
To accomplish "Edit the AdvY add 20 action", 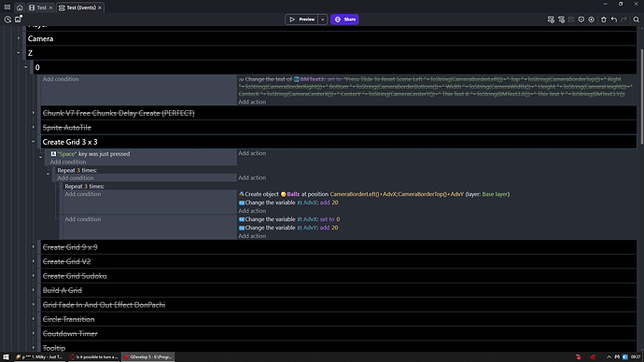I will (x=288, y=228).
